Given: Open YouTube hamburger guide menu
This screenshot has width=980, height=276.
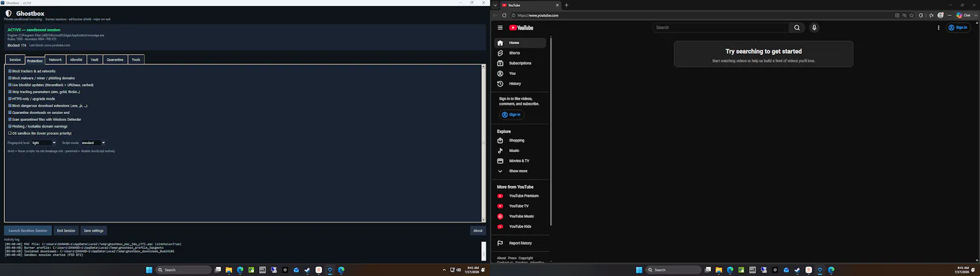Looking at the screenshot, I should pos(500,28).
